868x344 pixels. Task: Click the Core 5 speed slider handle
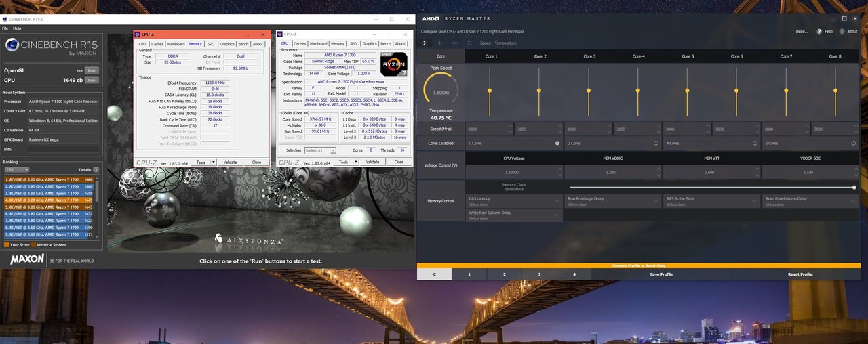(687, 90)
